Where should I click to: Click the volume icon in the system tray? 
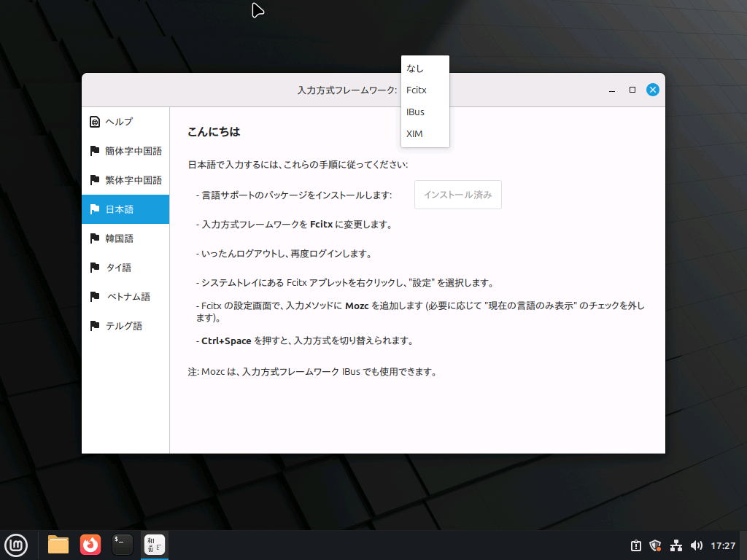(696, 545)
